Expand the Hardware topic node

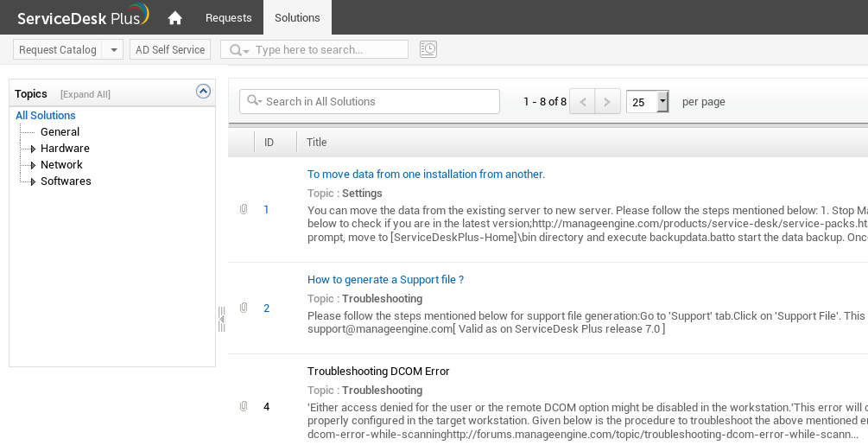pos(33,149)
